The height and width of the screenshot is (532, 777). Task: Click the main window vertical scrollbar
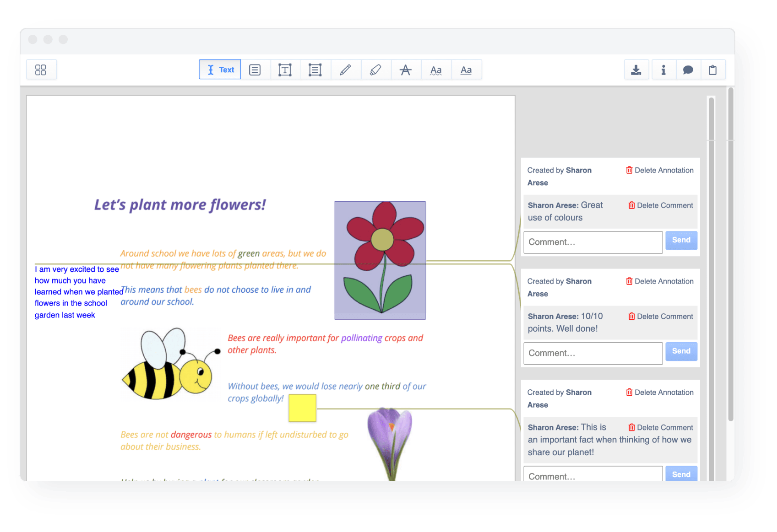pos(731,254)
